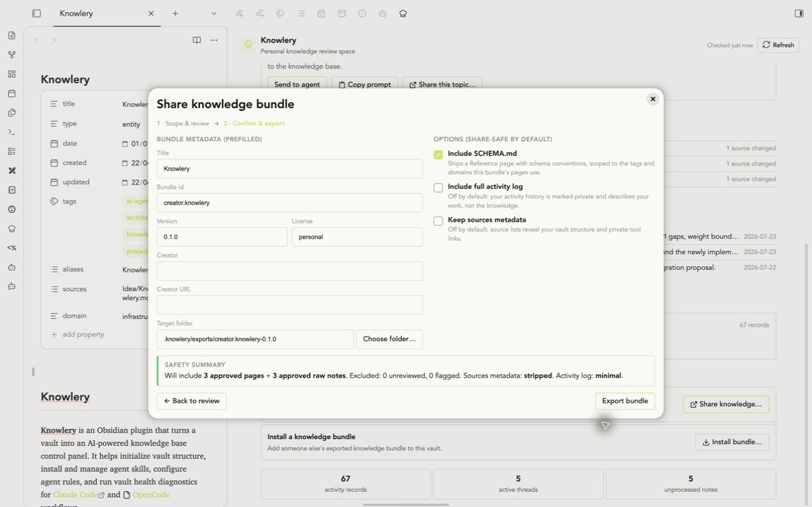Add a new tab with plus
812x507 pixels.
(x=175, y=13)
